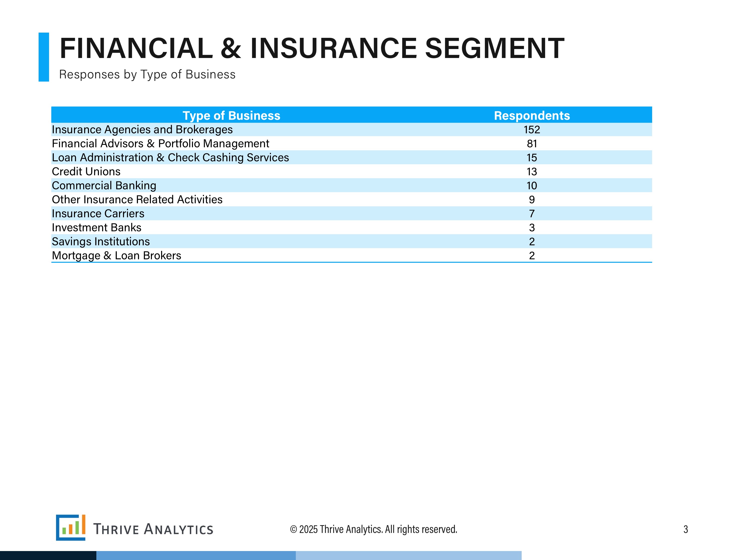The image size is (747, 560).
Task: Click the "Savings Institutions" row label
Action: click(101, 242)
